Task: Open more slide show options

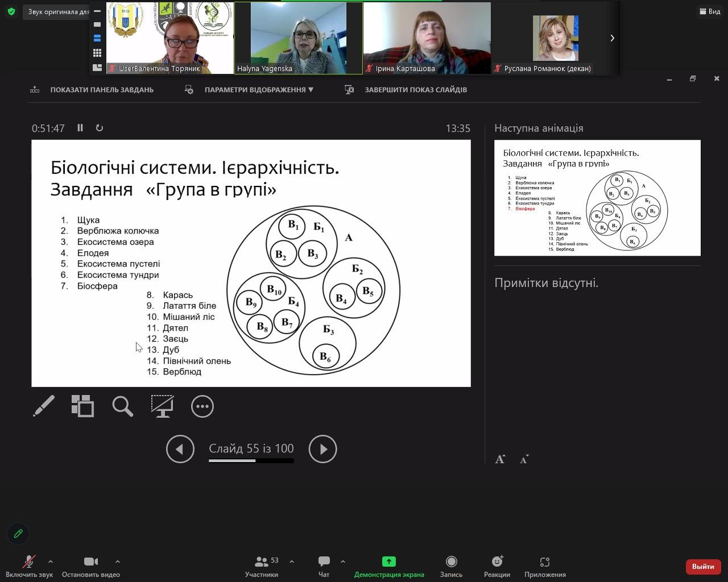Action: [202, 406]
